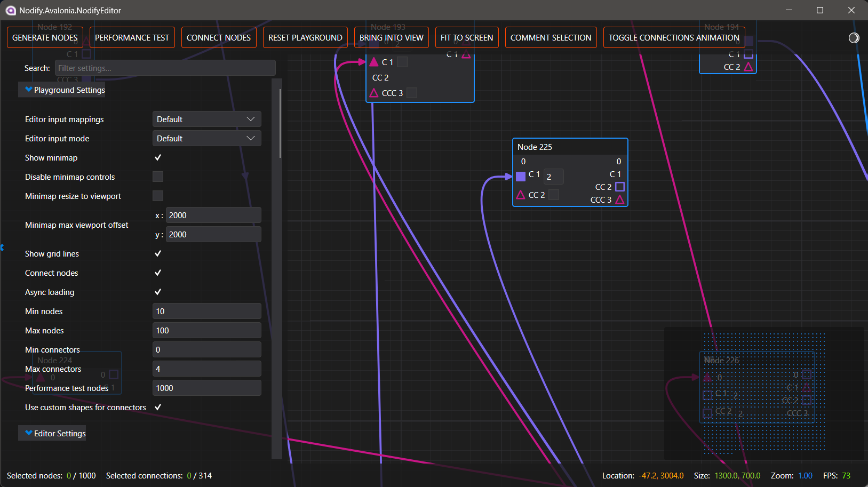Click GENERATE NODES button

(x=45, y=37)
